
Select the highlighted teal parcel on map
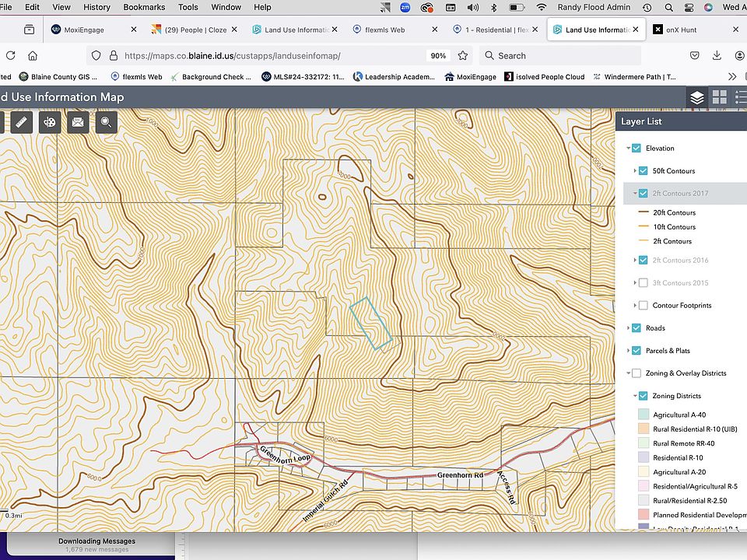point(370,324)
